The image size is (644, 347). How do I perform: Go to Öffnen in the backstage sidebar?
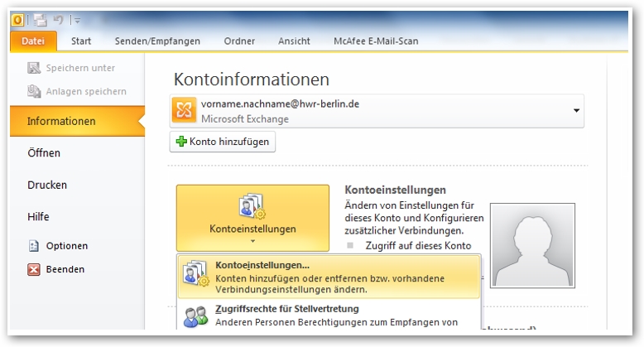pyautogui.click(x=44, y=153)
